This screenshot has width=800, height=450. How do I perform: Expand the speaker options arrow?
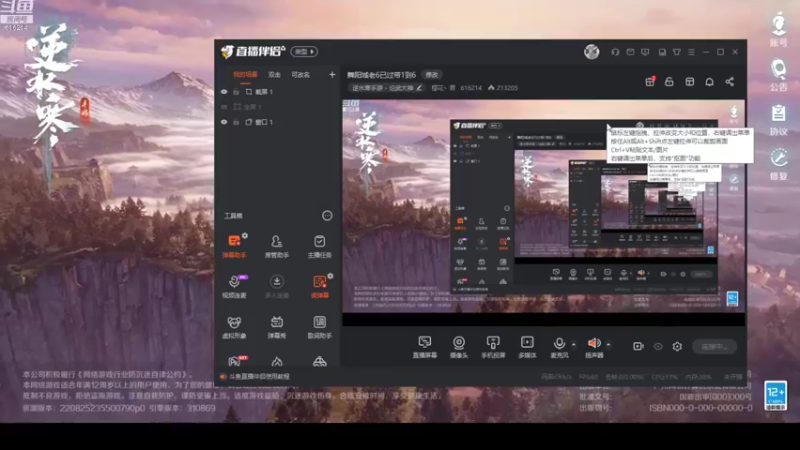click(608, 344)
